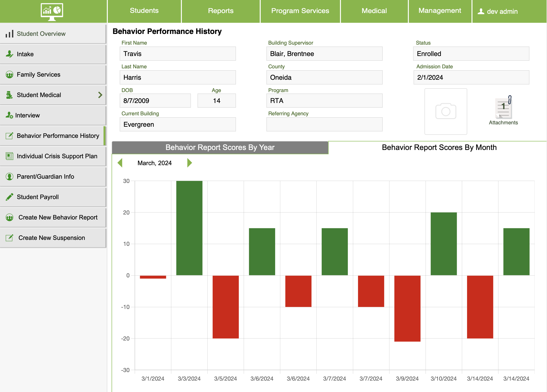Open the Program Services menu
Viewport: 547px width, 392px height.
point(300,11)
